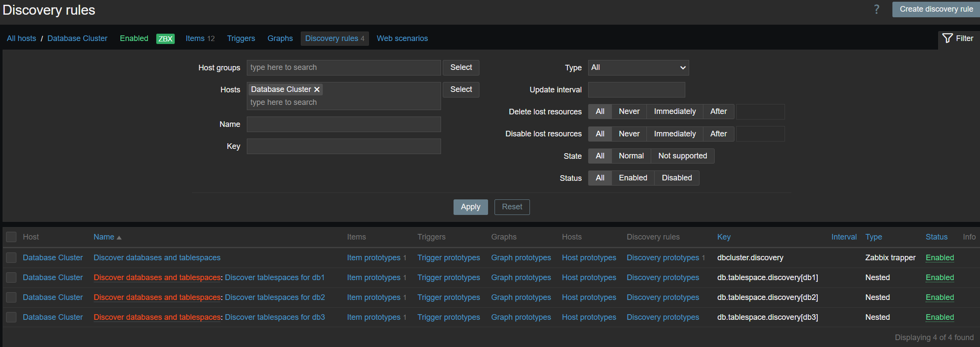Check the row for tablespaces db3 rule

11,317
